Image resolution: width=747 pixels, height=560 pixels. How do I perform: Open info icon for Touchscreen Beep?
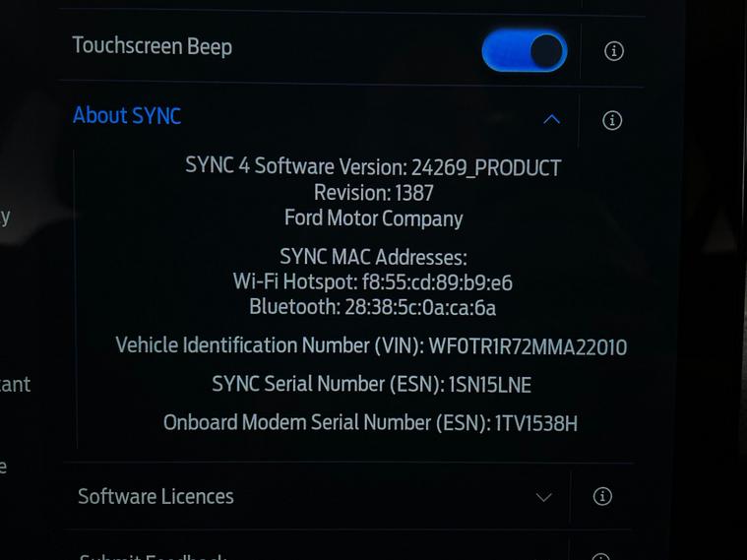click(613, 50)
